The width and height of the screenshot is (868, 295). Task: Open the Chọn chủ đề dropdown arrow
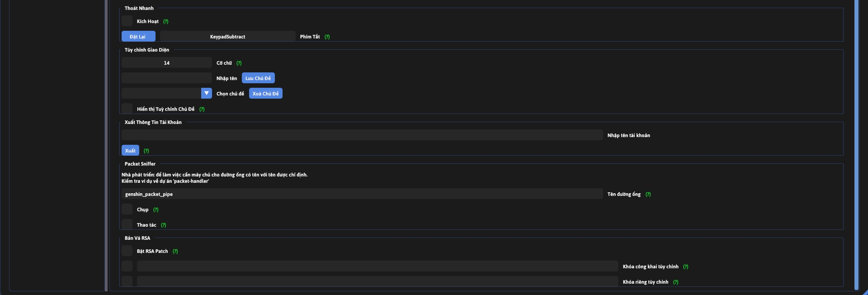pyautogui.click(x=206, y=93)
